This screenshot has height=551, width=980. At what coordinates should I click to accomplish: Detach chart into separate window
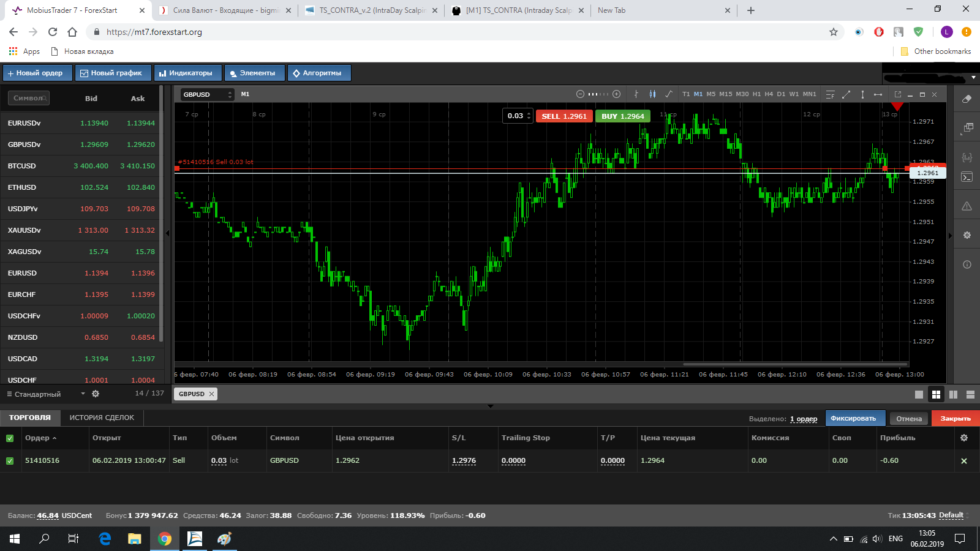[x=898, y=94]
